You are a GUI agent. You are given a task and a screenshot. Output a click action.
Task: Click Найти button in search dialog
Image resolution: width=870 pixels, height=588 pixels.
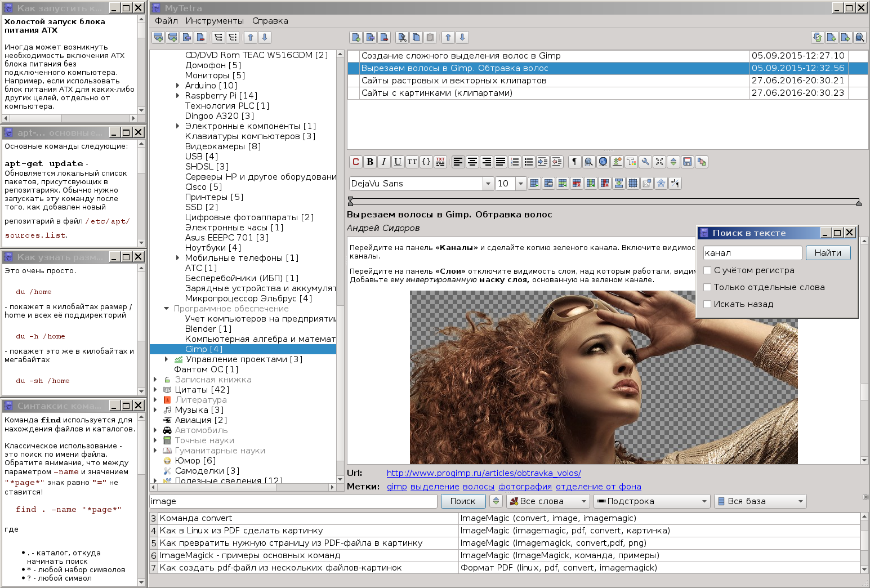(828, 253)
